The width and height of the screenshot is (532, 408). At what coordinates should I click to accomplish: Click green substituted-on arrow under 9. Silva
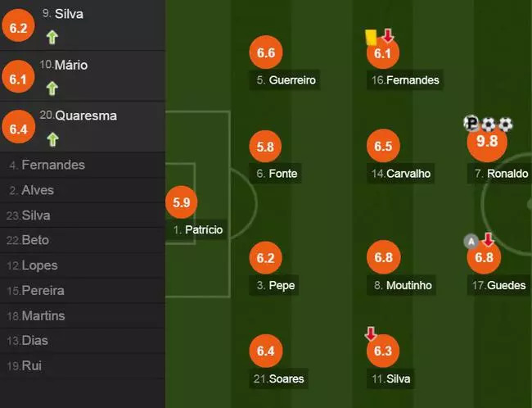click(52, 37)
